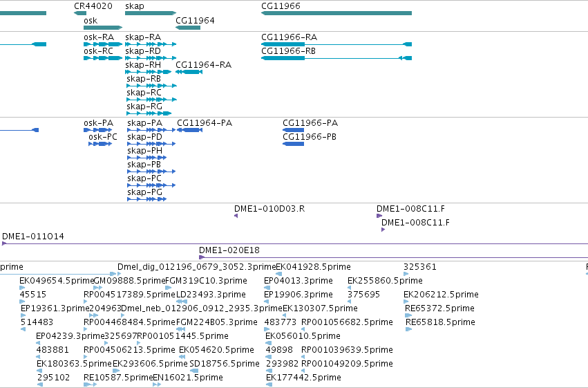Click the skap-PD protein label

(x=144, y=137)
